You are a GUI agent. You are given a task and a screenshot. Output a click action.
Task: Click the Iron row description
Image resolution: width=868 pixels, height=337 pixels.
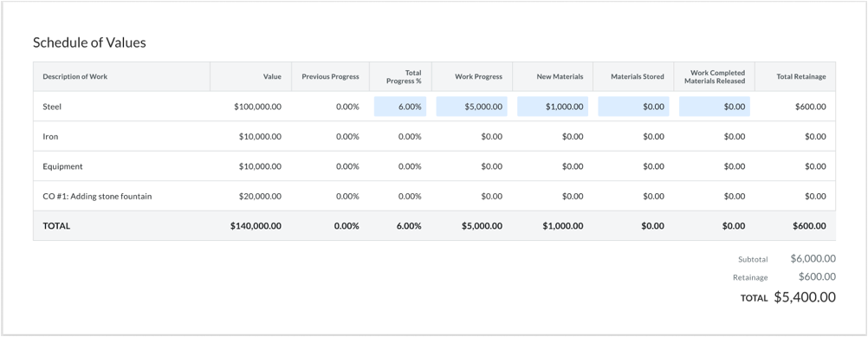tap(50, 137)
